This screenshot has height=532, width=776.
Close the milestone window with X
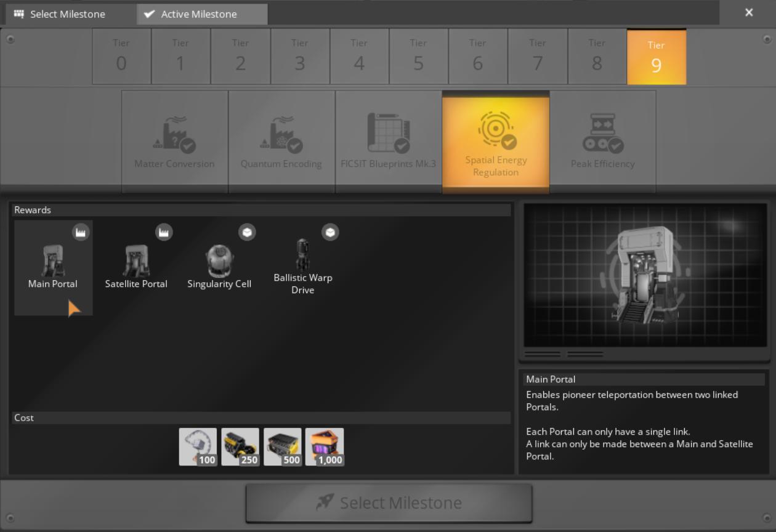pyautogui.click(x=749, y=12)
